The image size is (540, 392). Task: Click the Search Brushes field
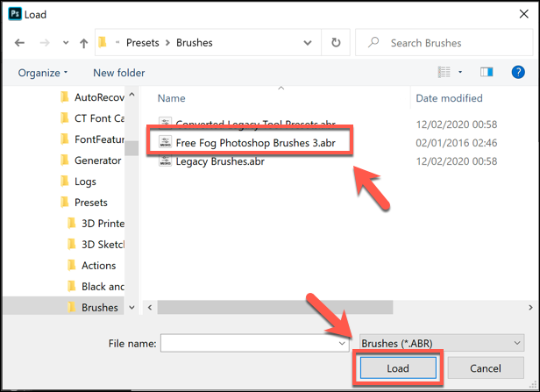tap(444, 43)
